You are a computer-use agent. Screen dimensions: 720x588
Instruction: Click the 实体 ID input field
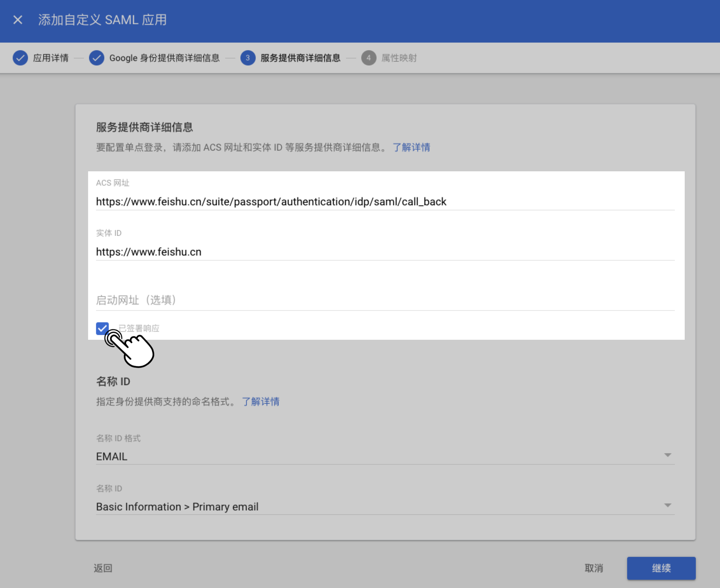click(x=385, y=252)
